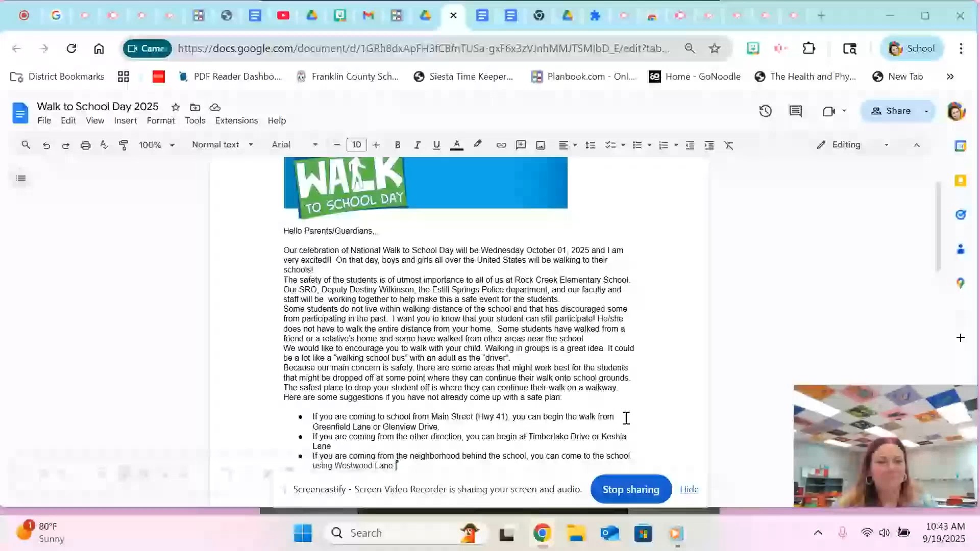Open the File menu
The width and height of the screenshot is (980, 551).
(x=44, y=121)
